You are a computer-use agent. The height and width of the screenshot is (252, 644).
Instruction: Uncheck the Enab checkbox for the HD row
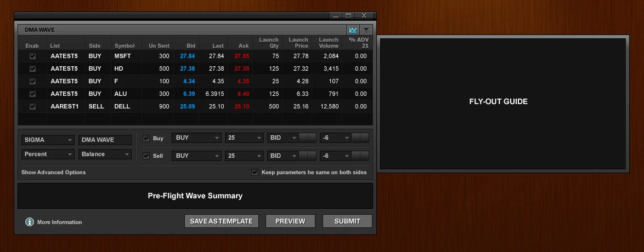[32, 68]
